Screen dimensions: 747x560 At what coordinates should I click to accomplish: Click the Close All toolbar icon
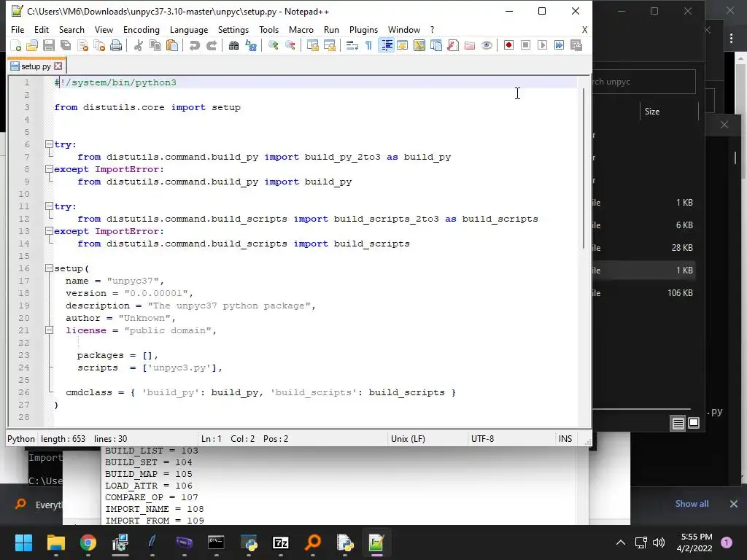click(x=99, y=45)
